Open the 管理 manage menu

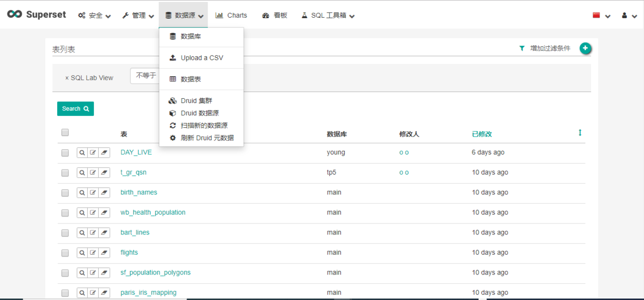(138, 16)
